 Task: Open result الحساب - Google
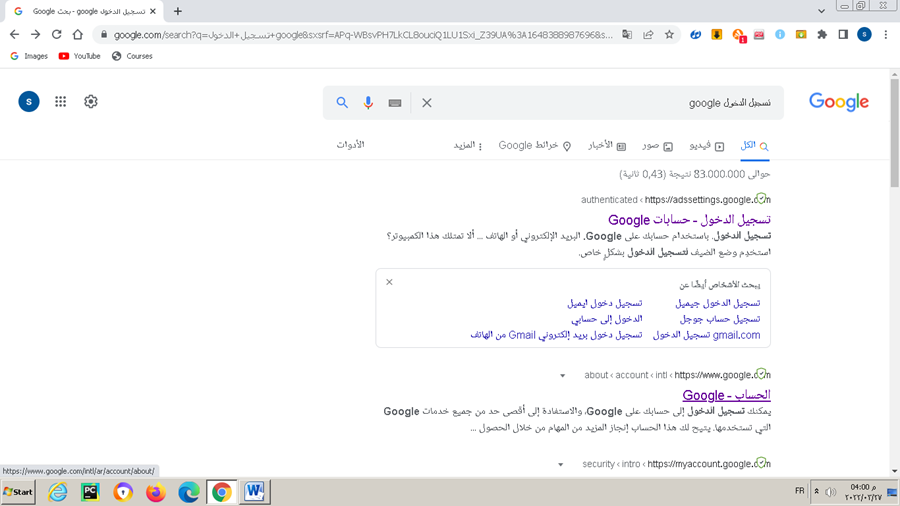click(726, 395)
